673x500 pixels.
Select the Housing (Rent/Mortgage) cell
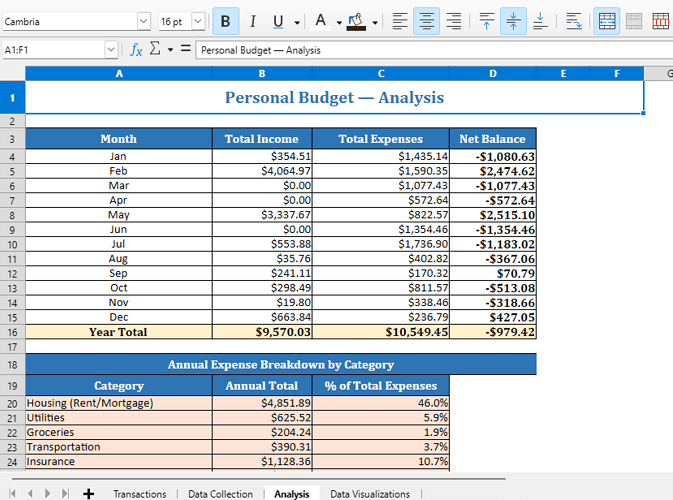[x=119, y=403]
